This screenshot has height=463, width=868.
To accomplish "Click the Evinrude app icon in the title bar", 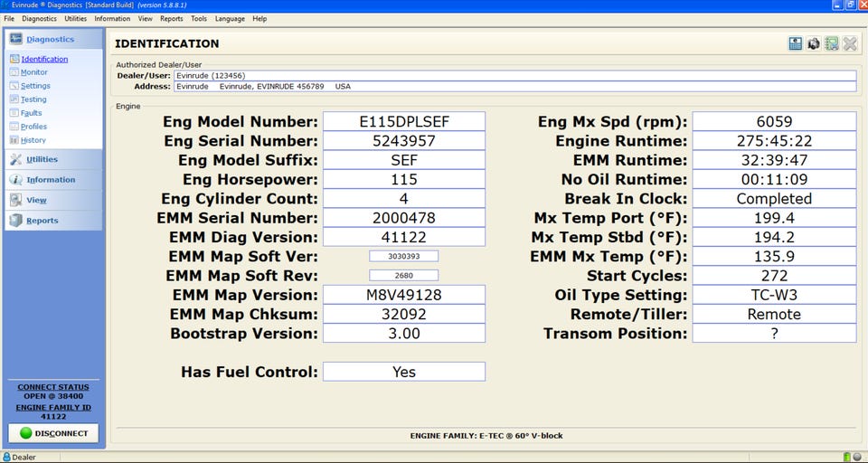I will pyautogui.click(x=5, y=5).
